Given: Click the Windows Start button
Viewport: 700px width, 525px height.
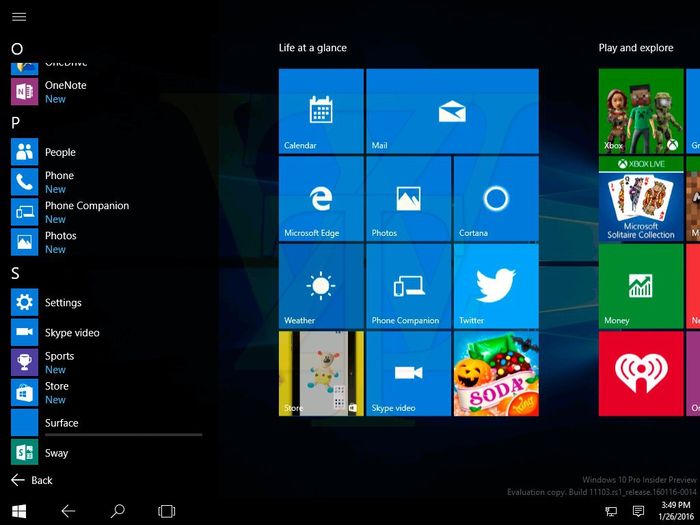Looking at the screenshot, I should (x=19, y=511).
